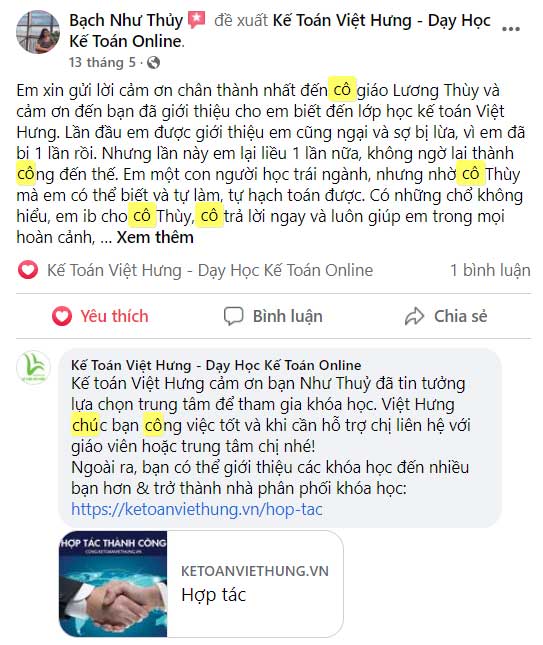
Task: Open the three-dot post options menu
Action: (511, 29)
